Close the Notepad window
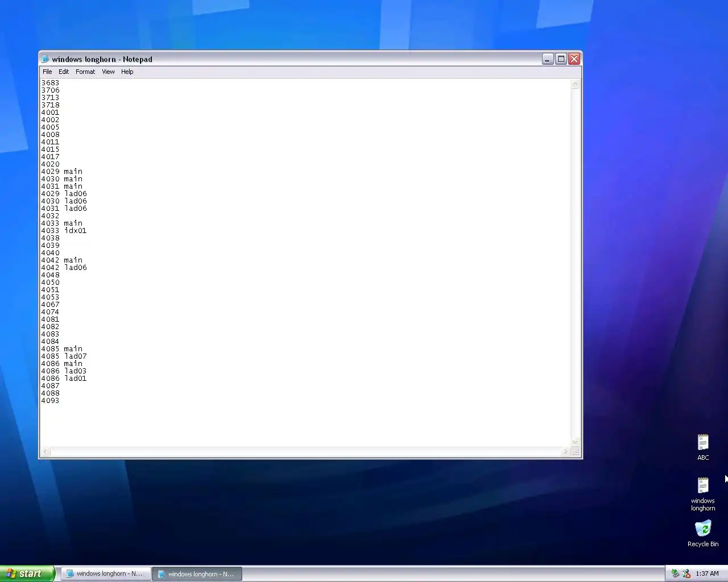Screen dimensions: 728x582 574,59
